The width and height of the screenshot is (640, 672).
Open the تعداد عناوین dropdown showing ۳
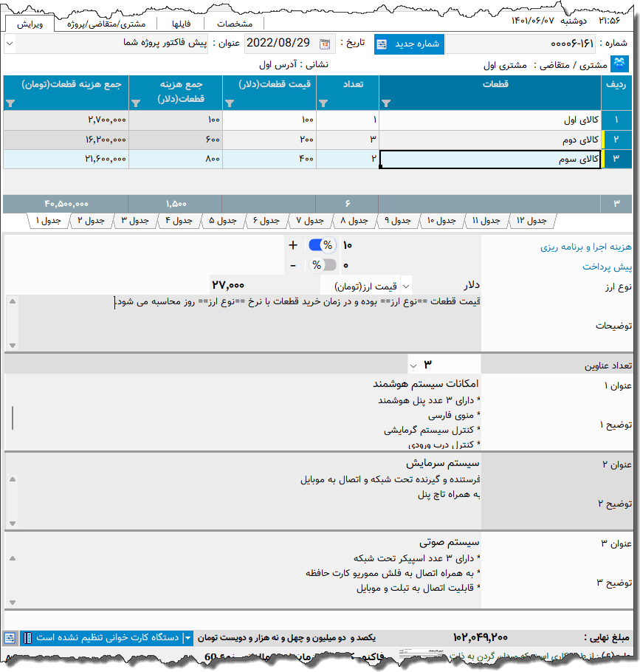(415, 364)
